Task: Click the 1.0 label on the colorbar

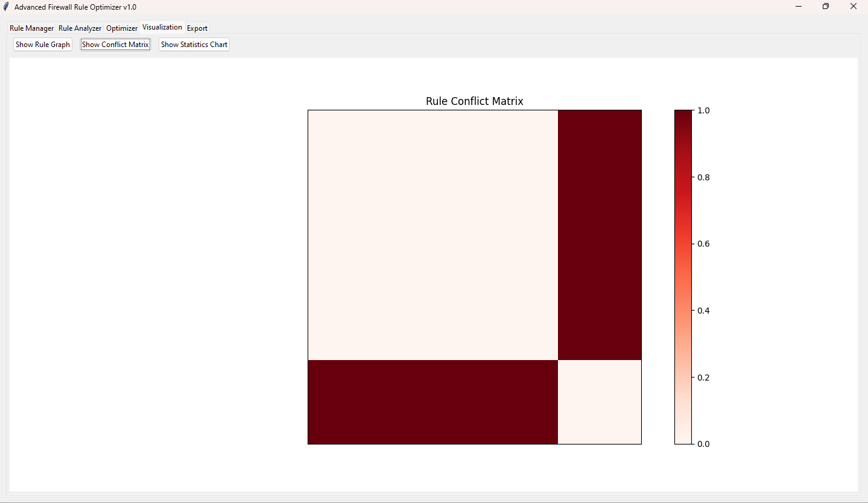Action: (x=703, y=110)
